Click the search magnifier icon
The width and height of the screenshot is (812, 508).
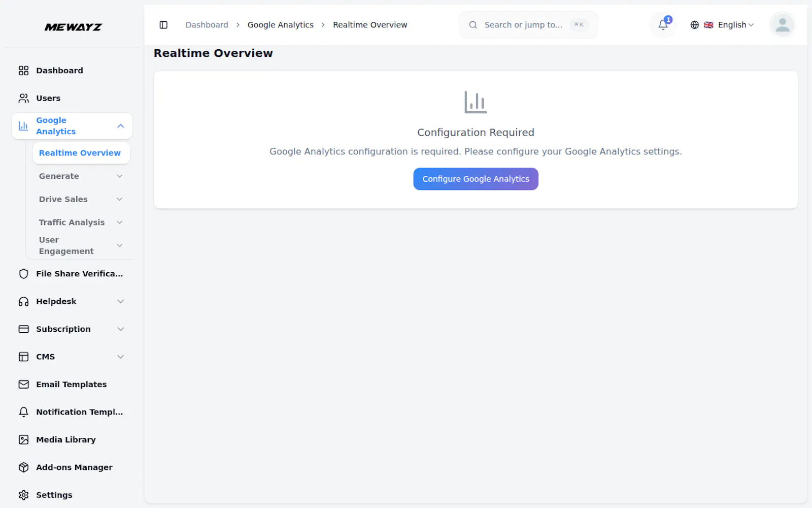(x=473, y=25)
